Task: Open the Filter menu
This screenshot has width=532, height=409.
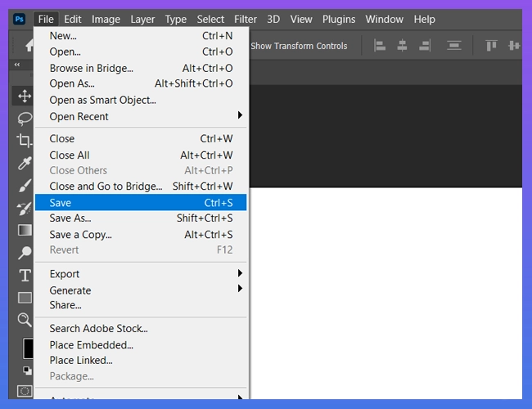Action: click(x=245, y=19)
